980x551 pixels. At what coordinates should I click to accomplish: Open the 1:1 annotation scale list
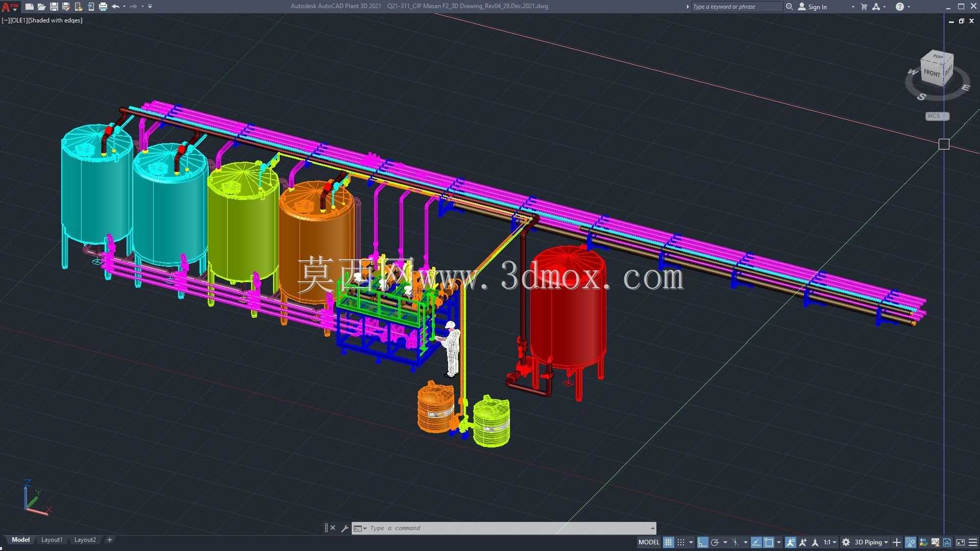830,542
